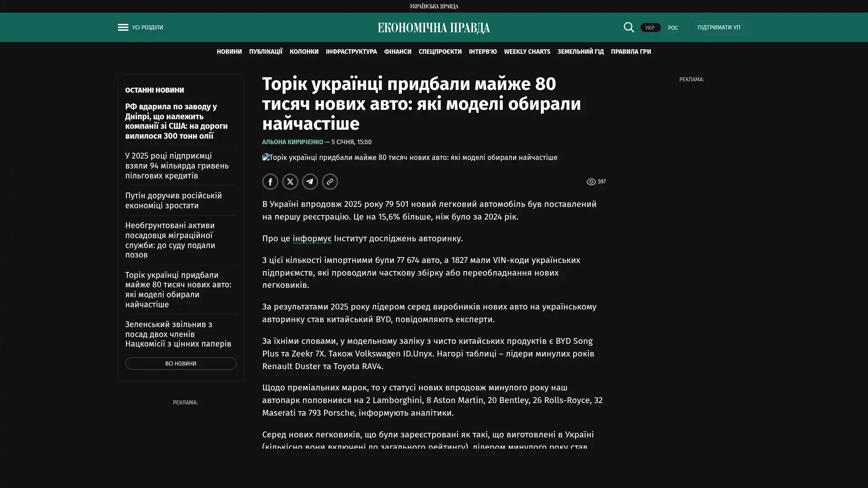Switch language to РОС

click(x=673, y=28)
